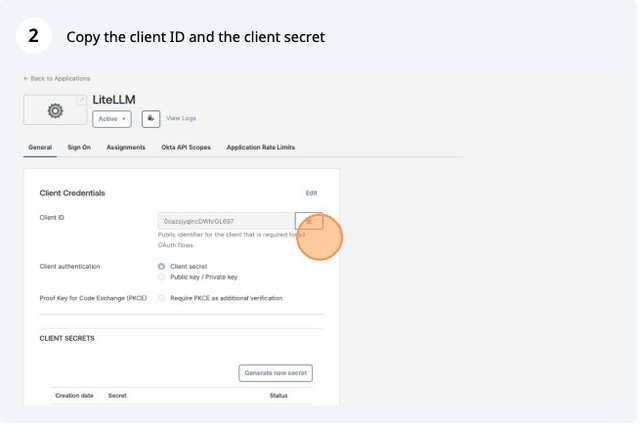Switch to the General tab

point(40,147)
